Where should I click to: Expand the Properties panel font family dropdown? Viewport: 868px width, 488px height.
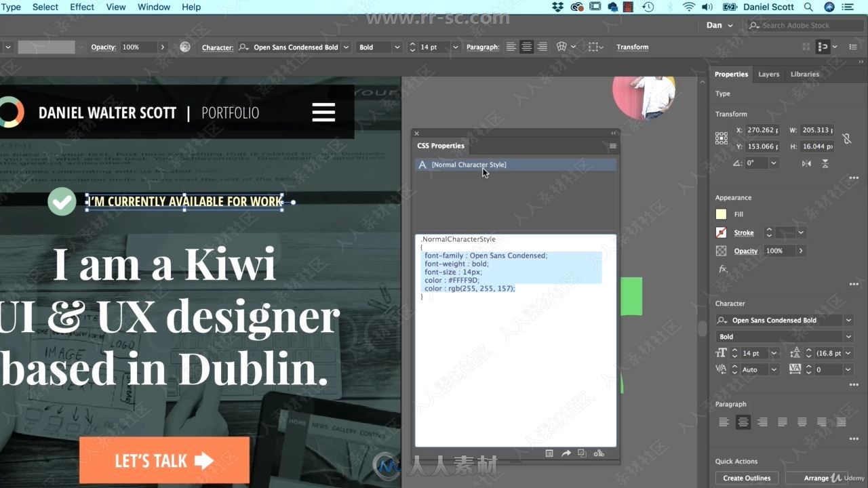tap(848, 321)
